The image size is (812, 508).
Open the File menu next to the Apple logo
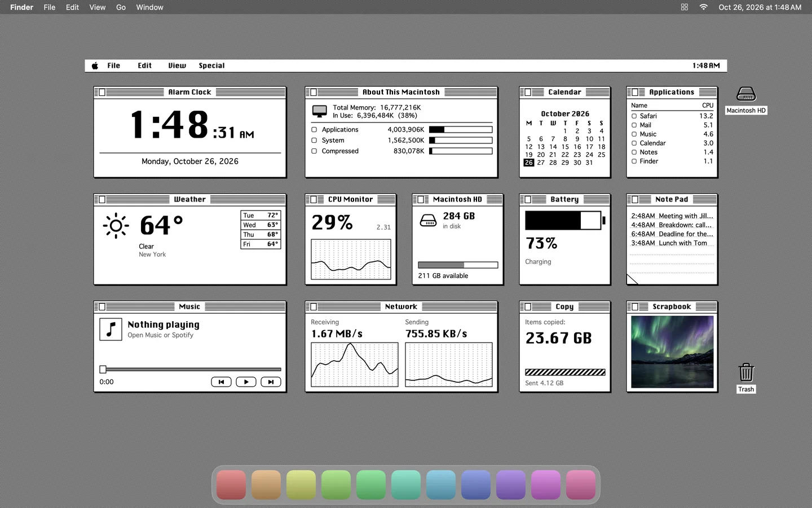pyautogui.click(x=114, y=65)
